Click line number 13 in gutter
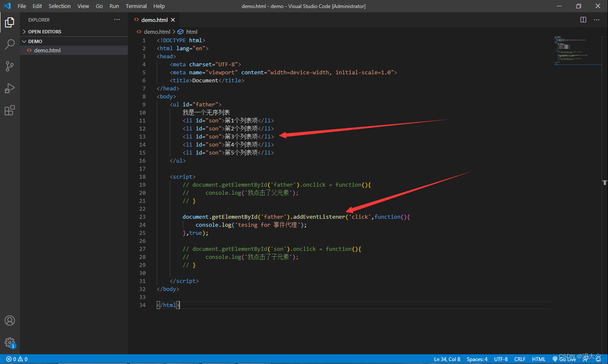 [142, 136]
